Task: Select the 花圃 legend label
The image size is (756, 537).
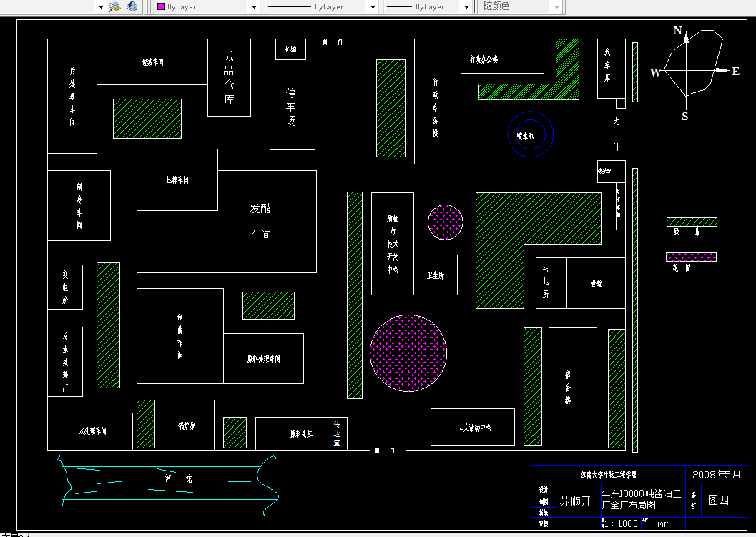Action: 681,268
